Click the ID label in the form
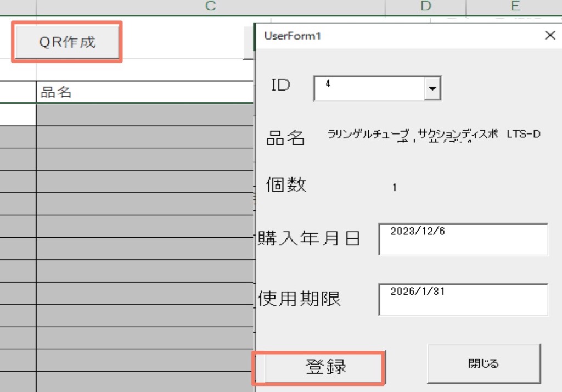562x392 pixels. click(x=281, y=85)
